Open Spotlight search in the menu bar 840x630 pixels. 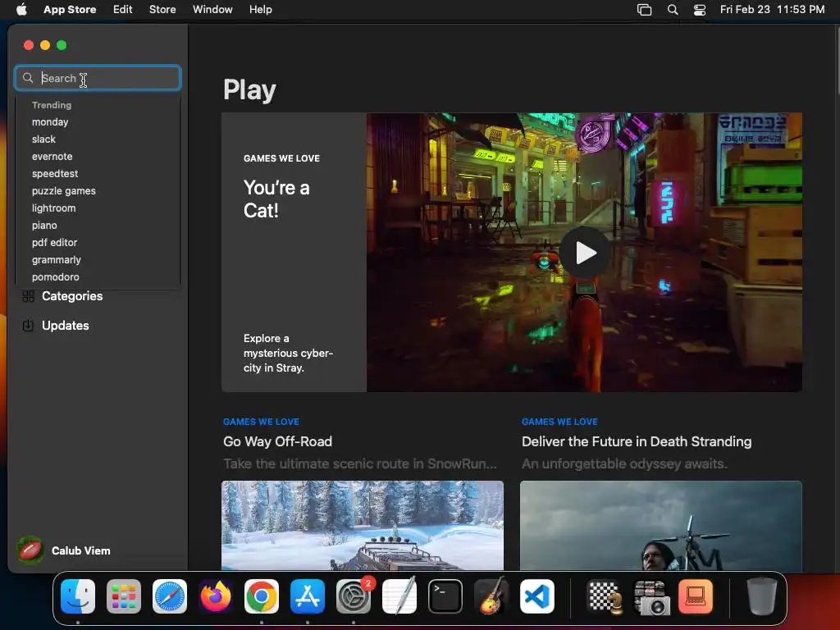click(x=673, y=10)
